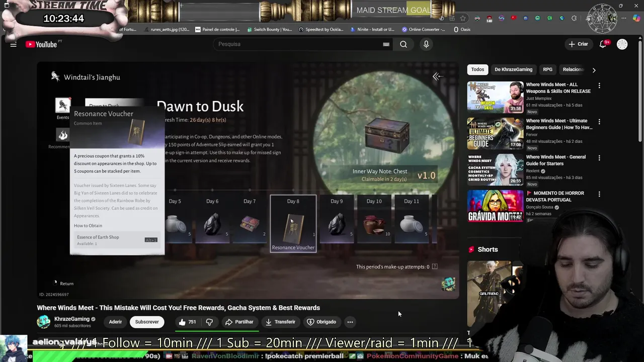Screen dimensions: 644x362
Task: Click the Return button in game screen
Action: pos(64,284)
